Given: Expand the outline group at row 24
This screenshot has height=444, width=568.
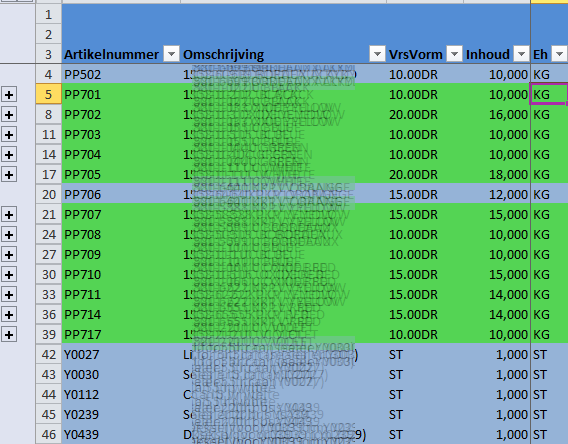Looking at the screenshot, I should pyautogui.click(x=9, y=235).
